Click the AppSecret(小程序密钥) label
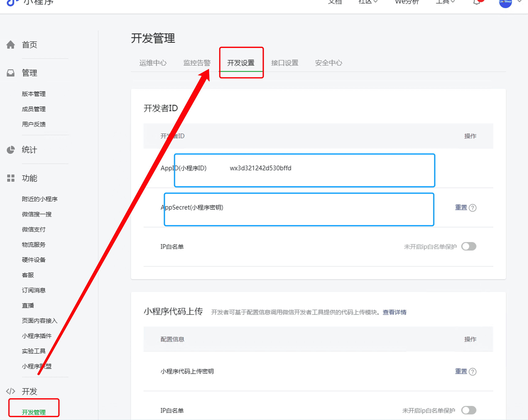The height and width of the screenshot is (420, 528). pos(192,207)
